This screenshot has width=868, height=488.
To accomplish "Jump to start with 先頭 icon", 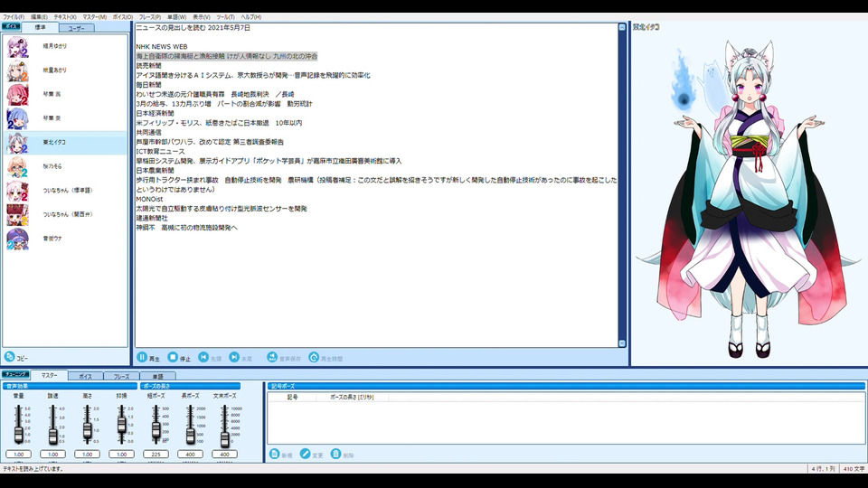I will point(203,358).
